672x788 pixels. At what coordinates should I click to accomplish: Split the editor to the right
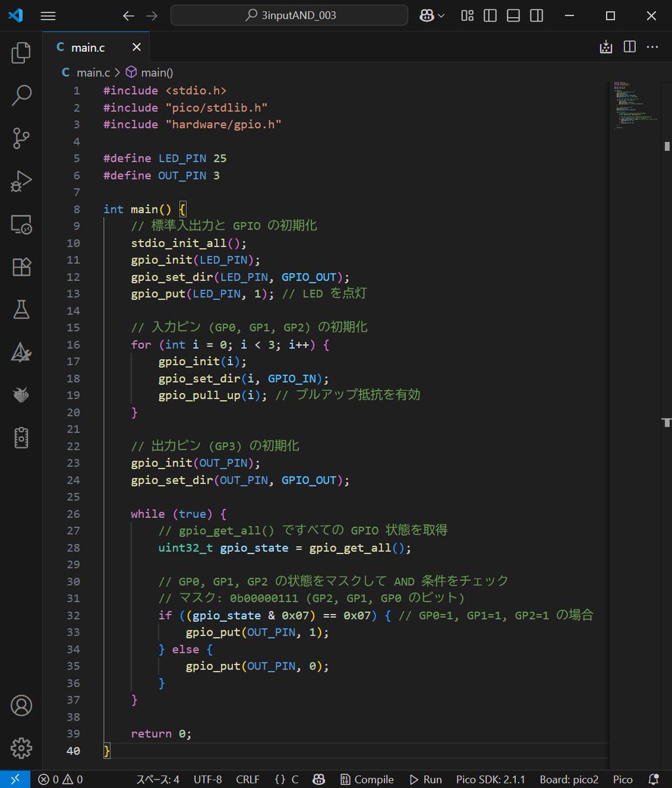pos(629,47)
